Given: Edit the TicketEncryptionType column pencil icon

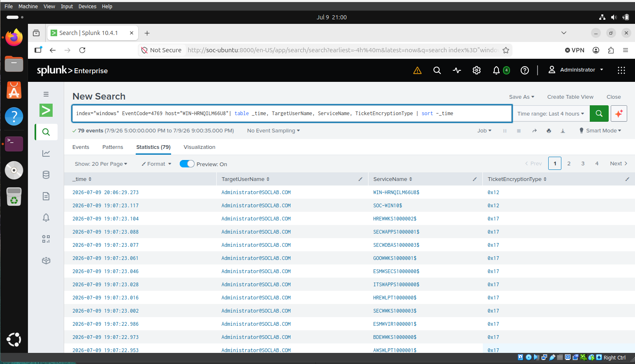Looking at the screenshot, I should [627, 179].
